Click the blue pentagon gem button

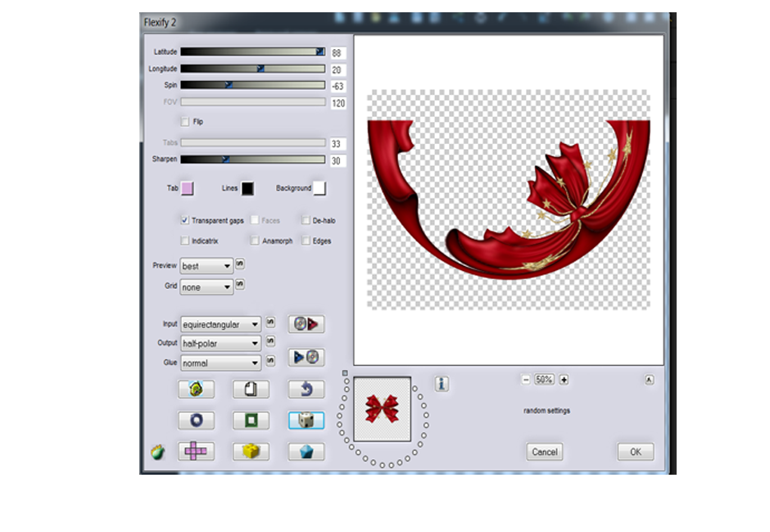pyautogui.click(x=306, y=451)
